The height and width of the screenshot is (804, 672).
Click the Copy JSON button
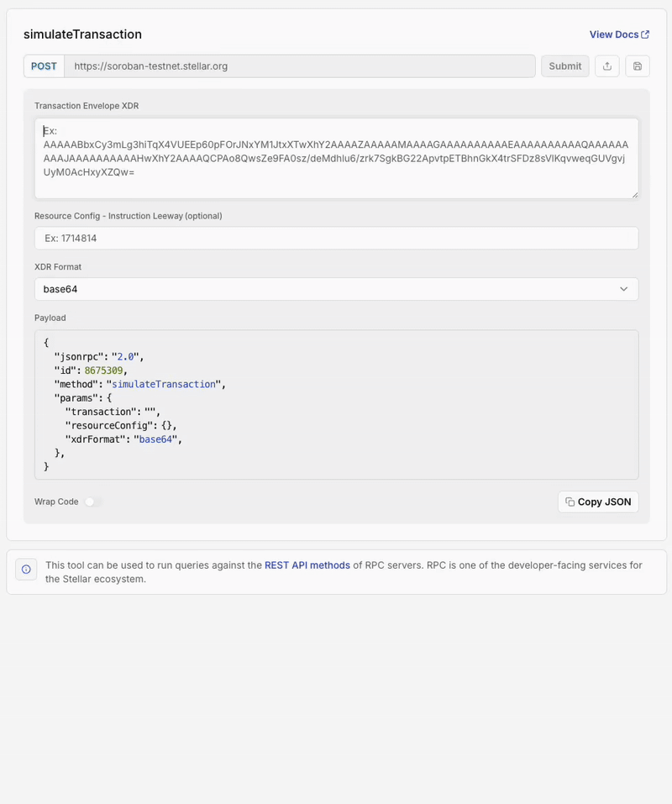pos(598,502)
